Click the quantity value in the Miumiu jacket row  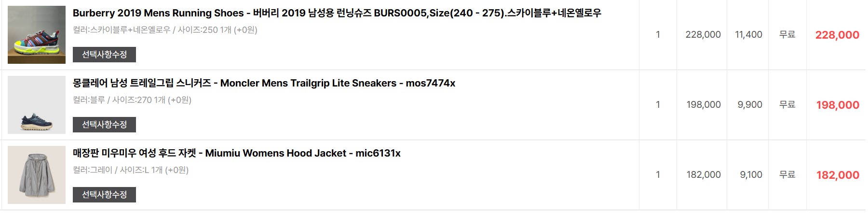pyautogui.click(x=658, y=175)
